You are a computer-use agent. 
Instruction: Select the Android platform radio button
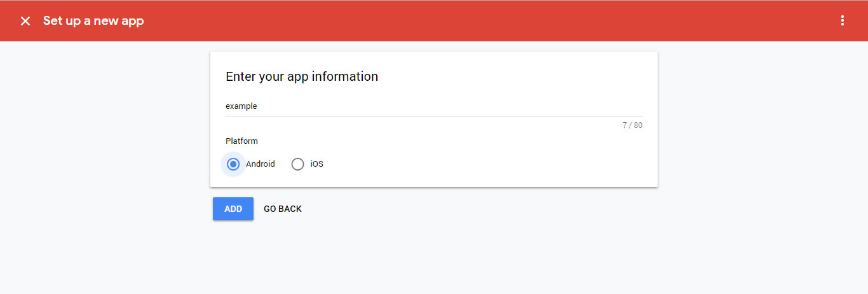pos(233,164)
